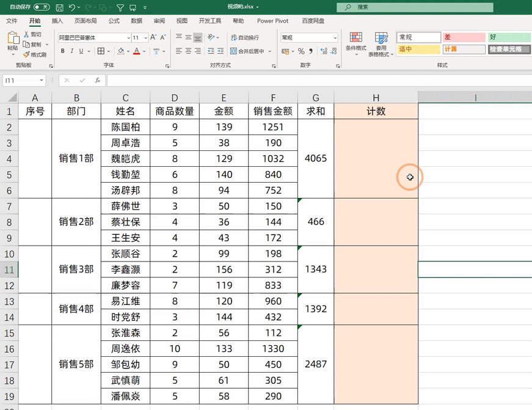Click the text orientation icon
Viewport: 532px width, 410px height.
(x=211, y=37)
